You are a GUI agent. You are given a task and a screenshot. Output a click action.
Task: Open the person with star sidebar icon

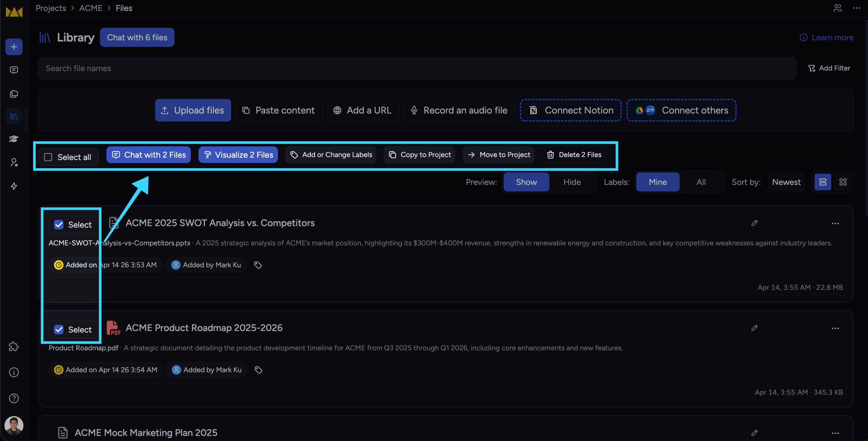click(x=14, y=163)
